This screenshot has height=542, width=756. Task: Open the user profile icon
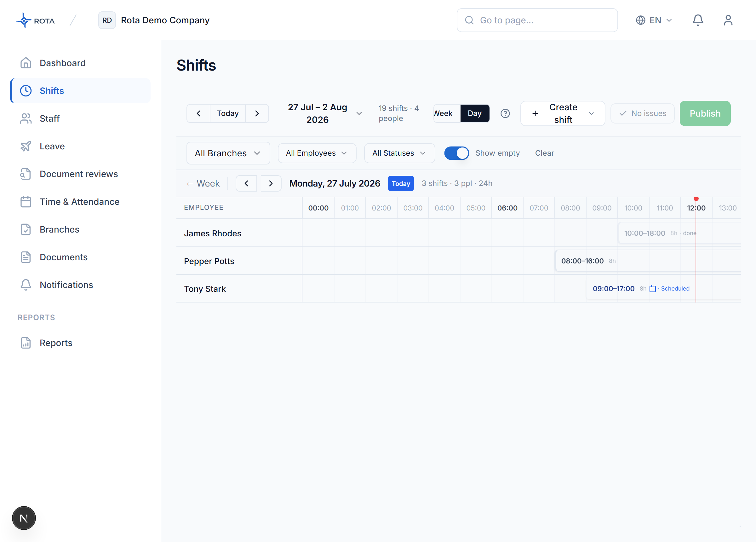click(x=728, y=20)
